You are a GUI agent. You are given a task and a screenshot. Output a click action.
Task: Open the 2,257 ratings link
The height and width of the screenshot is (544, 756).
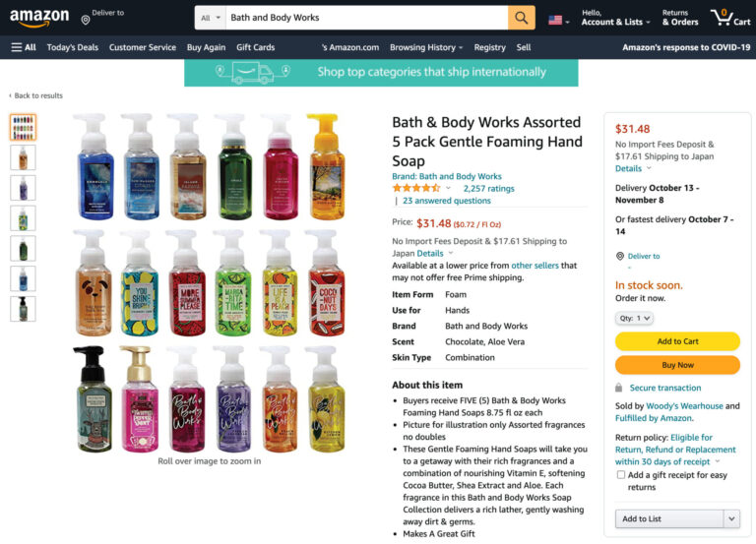pos(488,188)
